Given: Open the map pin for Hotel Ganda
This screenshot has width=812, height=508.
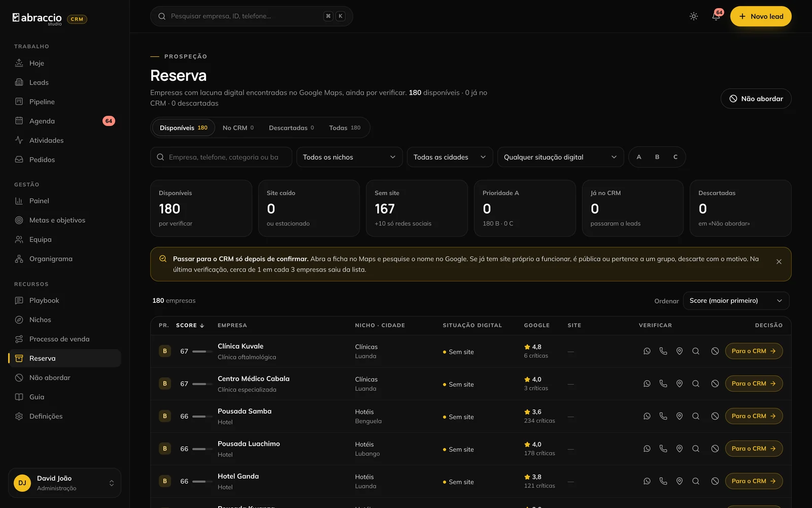Looking at the screenshot, I should tap(680, 481).
